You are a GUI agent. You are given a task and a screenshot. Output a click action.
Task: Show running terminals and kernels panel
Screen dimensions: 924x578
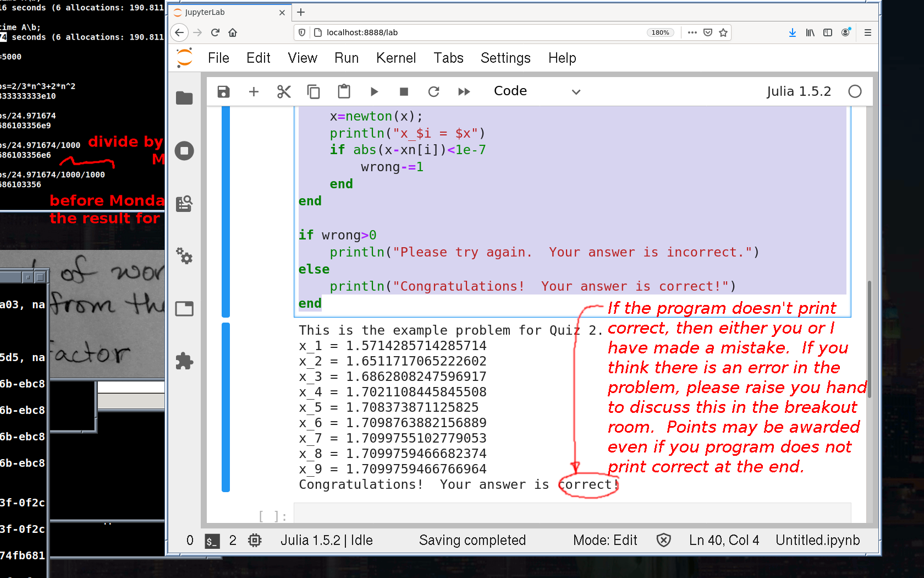(184, 151)
